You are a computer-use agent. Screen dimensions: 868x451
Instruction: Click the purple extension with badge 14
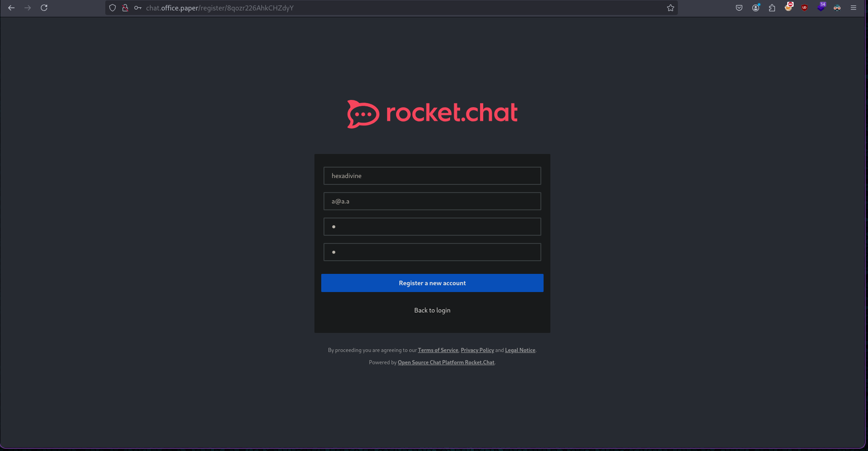[x=821, y=7]
